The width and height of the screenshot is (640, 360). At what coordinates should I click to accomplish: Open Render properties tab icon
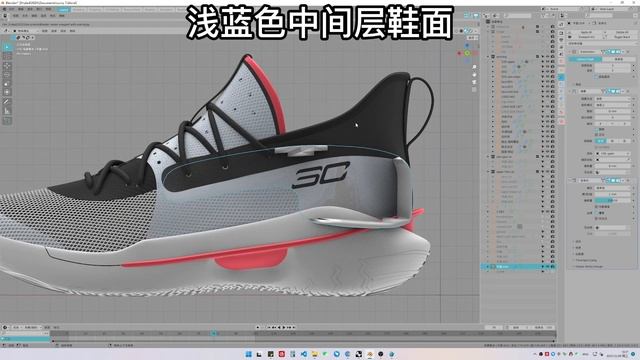click(562, 33)
